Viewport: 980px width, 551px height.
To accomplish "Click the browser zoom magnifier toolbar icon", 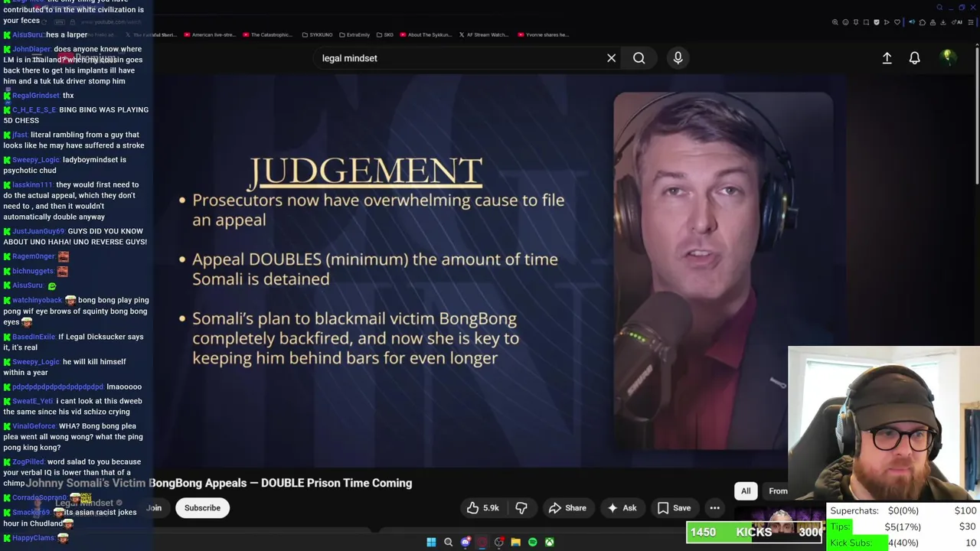I will point(835,22).
